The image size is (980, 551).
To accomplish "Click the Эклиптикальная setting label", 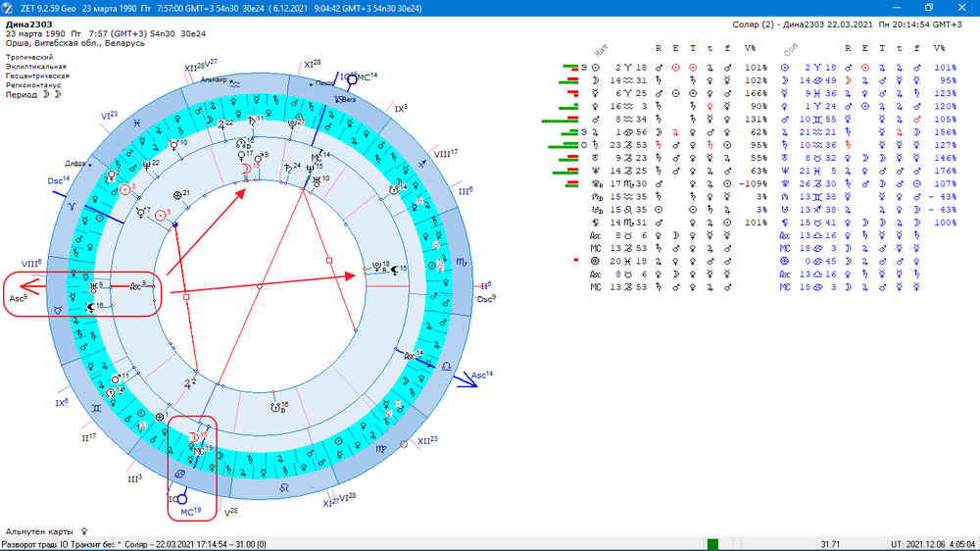I will click(x=36, y=67).
